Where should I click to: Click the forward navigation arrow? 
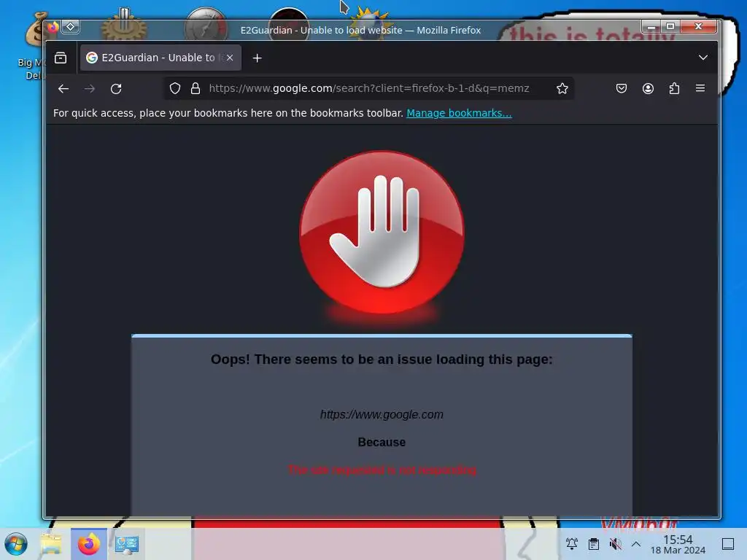pos(90,88)
